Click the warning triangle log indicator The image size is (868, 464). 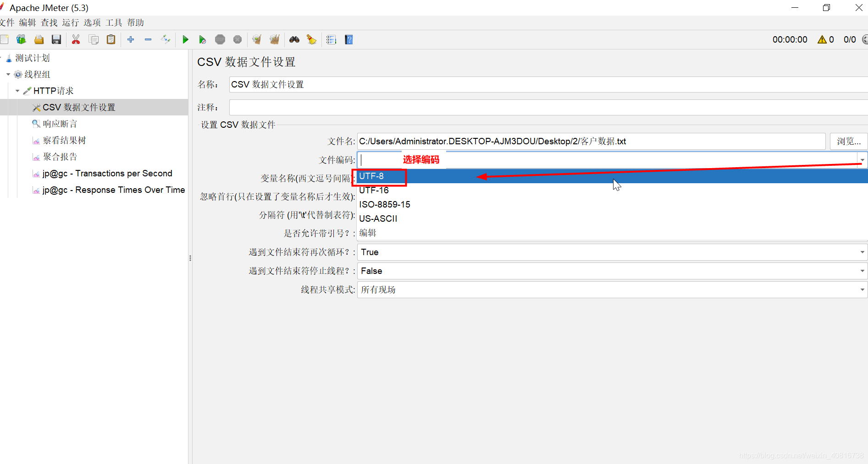(822, 40)
